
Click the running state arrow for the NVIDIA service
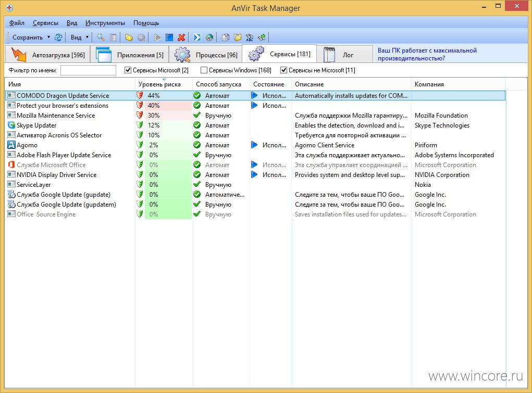[x=254, y=174]
